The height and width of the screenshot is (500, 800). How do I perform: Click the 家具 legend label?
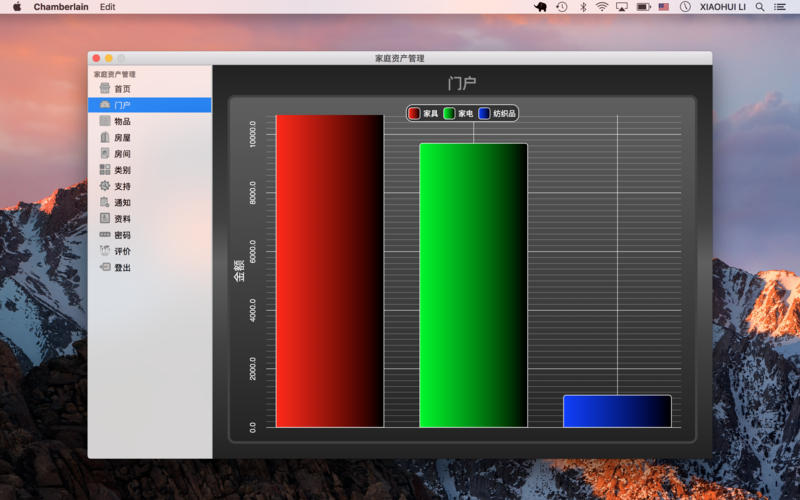[x=431, y=113]
